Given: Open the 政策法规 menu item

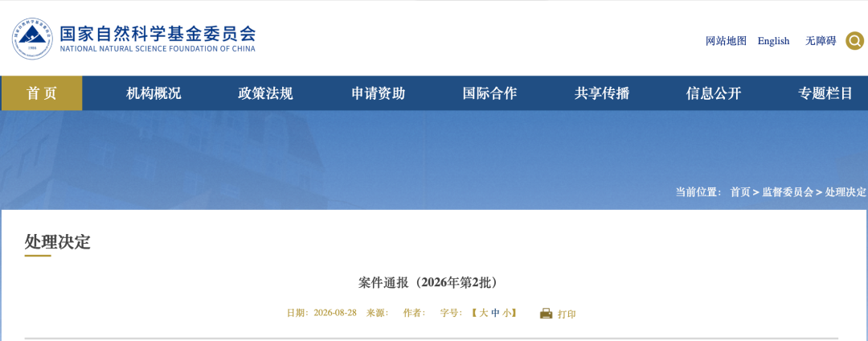Looking at the screenshot, I should point(265,93).
